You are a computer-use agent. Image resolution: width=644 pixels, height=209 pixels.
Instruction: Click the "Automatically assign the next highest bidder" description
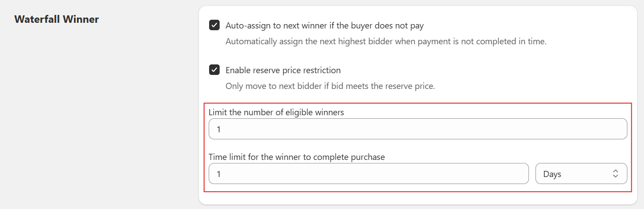point(386,42)
